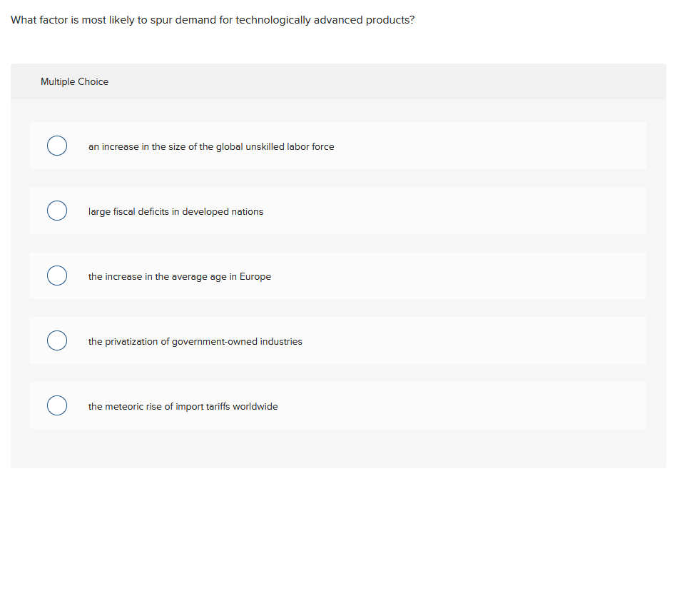Click the question text about technologically advanced products
The height and width of the screenshot is (616, 692).
[x=213, y=20]
